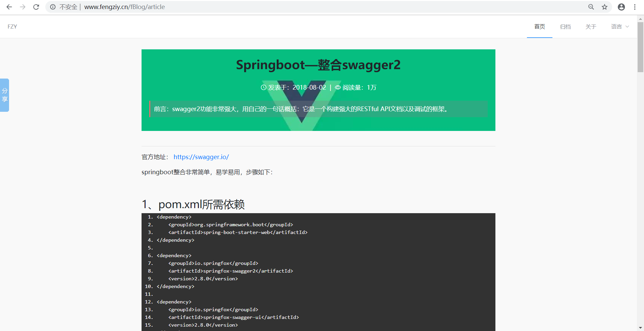644x331 pixels.
Task: Click the FZY site logo
Action: pyautogui.click(x=12, y=27)
